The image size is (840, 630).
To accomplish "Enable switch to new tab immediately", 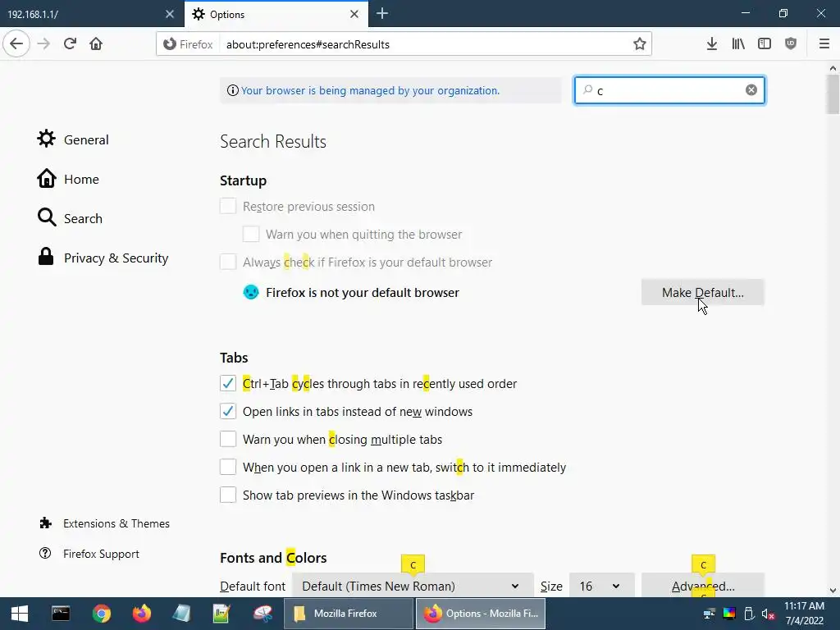I will 228,467.
